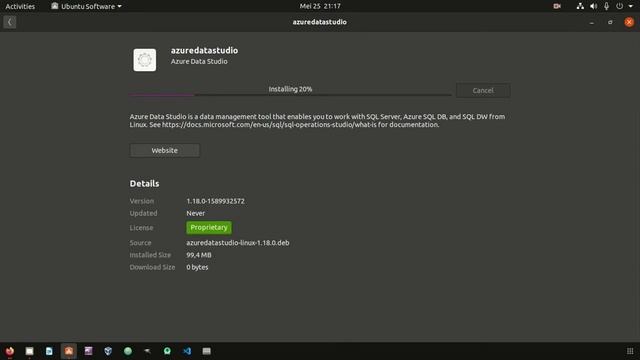Go back using the header back arrow
The width and height of the screenshot is (640, 360).
point(10,22)
